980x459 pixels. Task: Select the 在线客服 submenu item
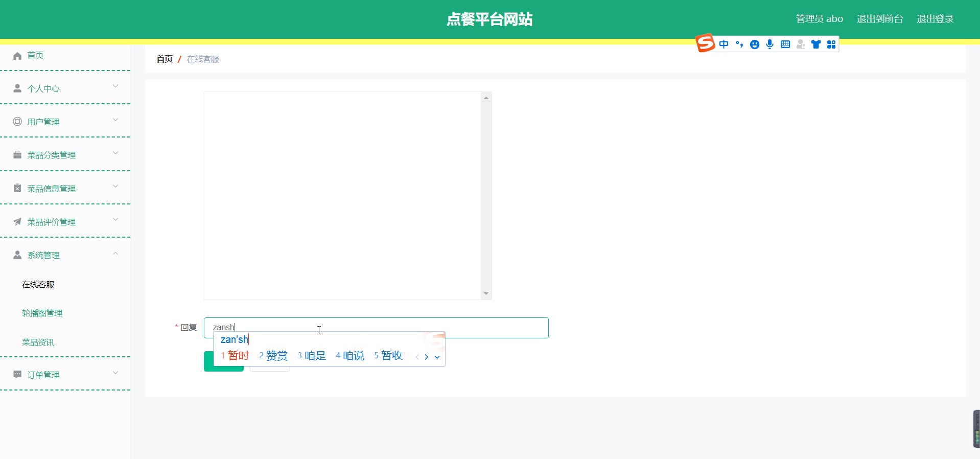pyautogui.click(x=38, y=284)
